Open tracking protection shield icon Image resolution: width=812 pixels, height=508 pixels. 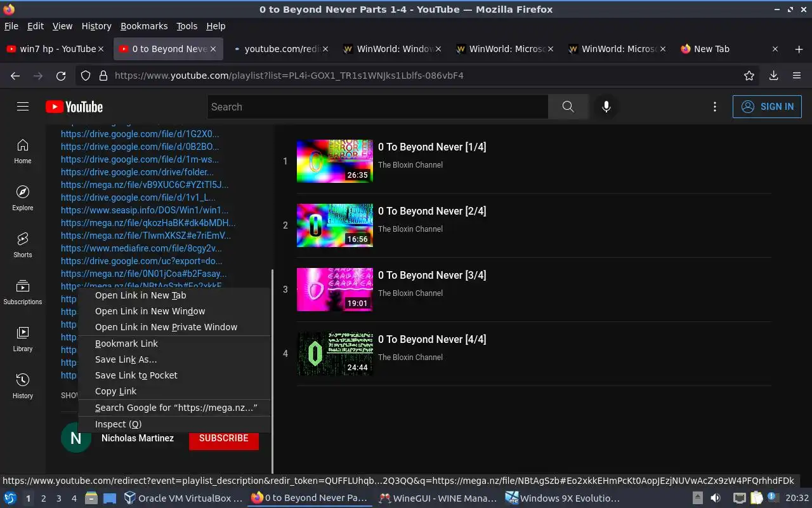pyautogui.click(x=86, y=76)
